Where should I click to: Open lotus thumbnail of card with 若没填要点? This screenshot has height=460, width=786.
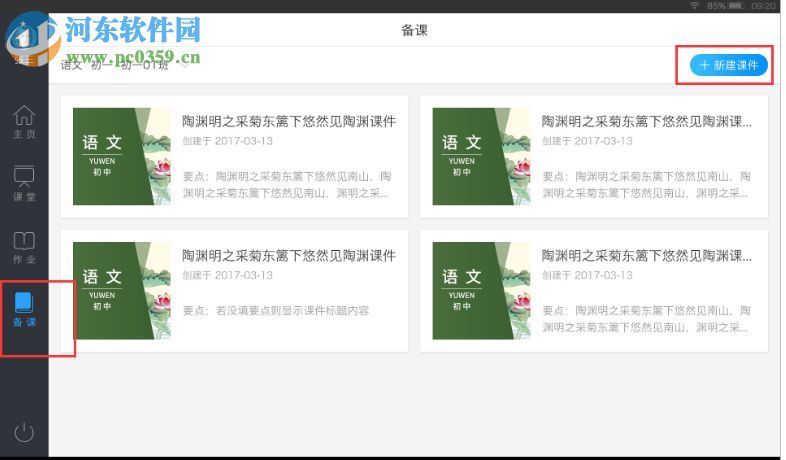click(122, 291)
